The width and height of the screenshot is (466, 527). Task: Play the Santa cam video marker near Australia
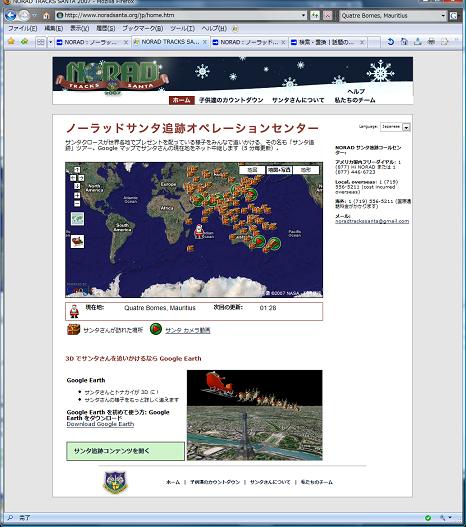tap(259, 241)
